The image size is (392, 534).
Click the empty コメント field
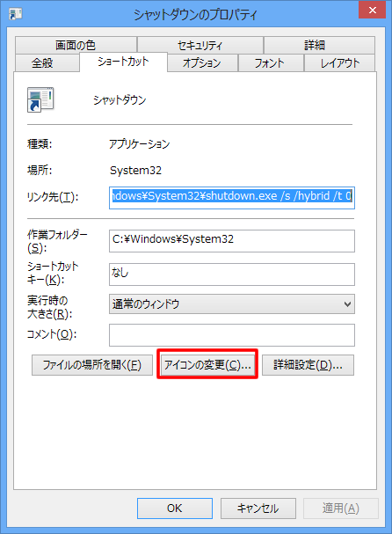point(232,335)
